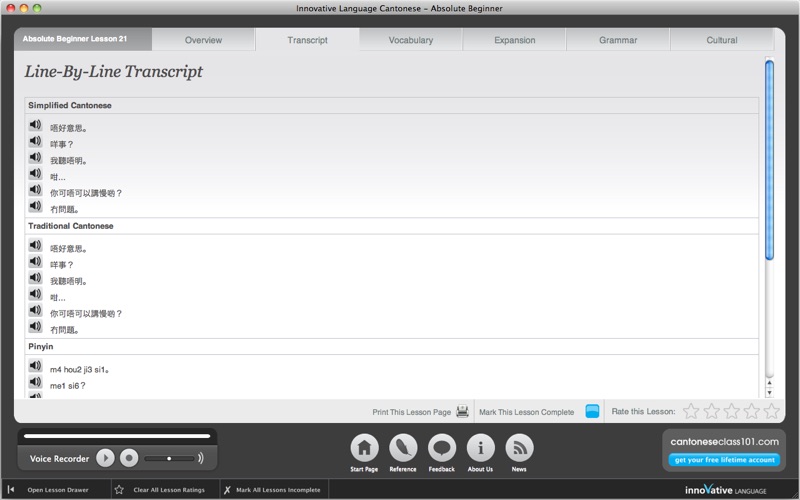Open the Grammar tab
Screen dimensions: 800x500
click(618, 40)
